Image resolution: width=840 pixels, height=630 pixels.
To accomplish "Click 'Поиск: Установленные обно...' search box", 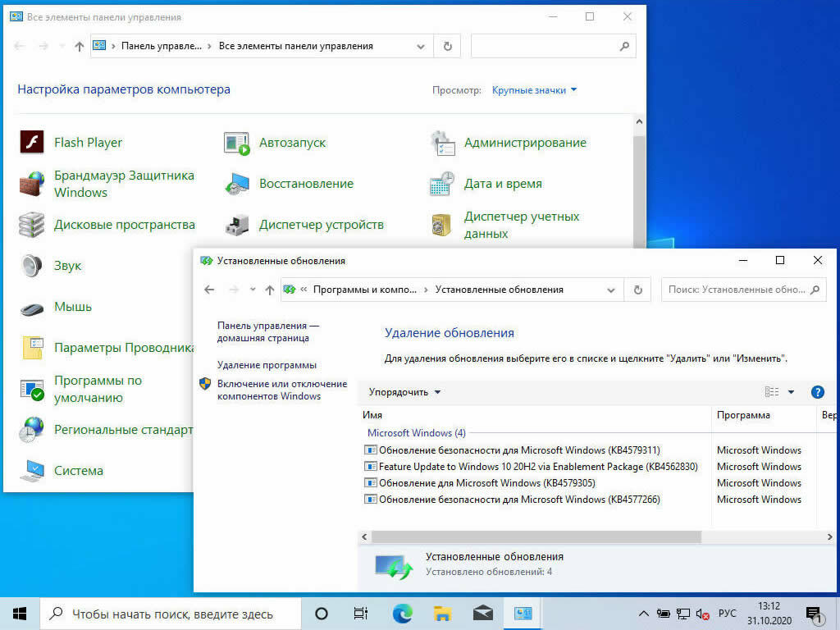I will 743,290.
